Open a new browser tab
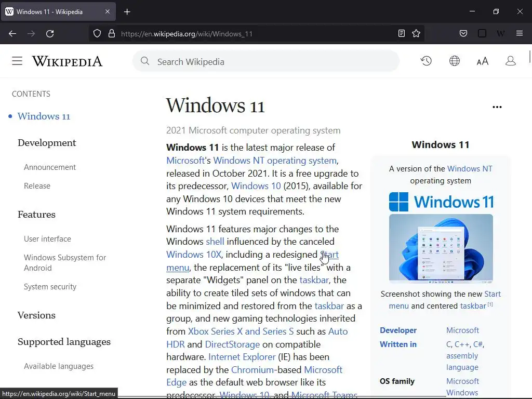Viewport: 532px width, 399px height. [x=127, y=12]
